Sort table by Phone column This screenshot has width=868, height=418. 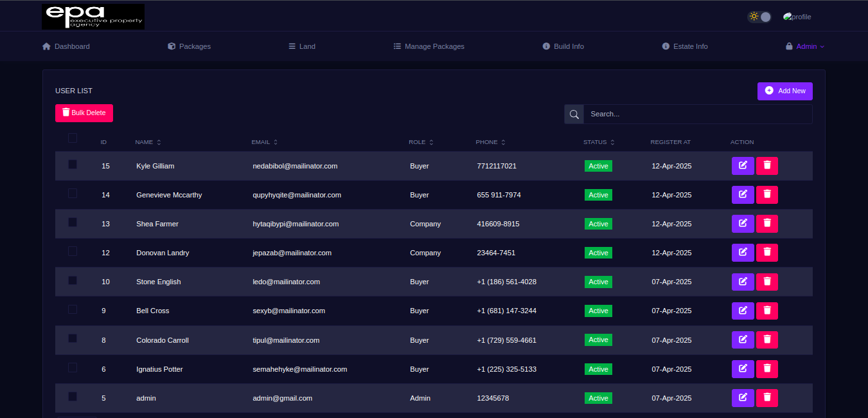point(490,142)
